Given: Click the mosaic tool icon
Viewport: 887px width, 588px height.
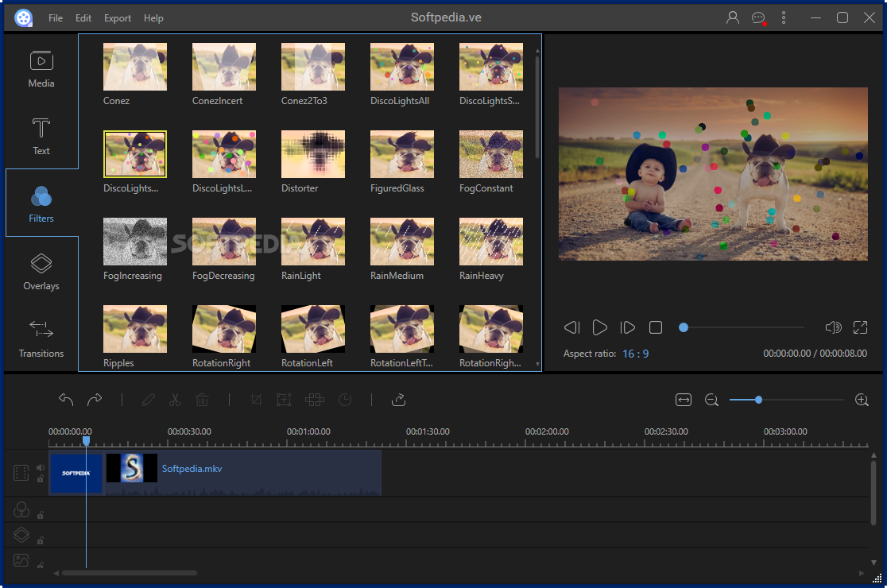Looking at the screenshot, I should point(315,400).
